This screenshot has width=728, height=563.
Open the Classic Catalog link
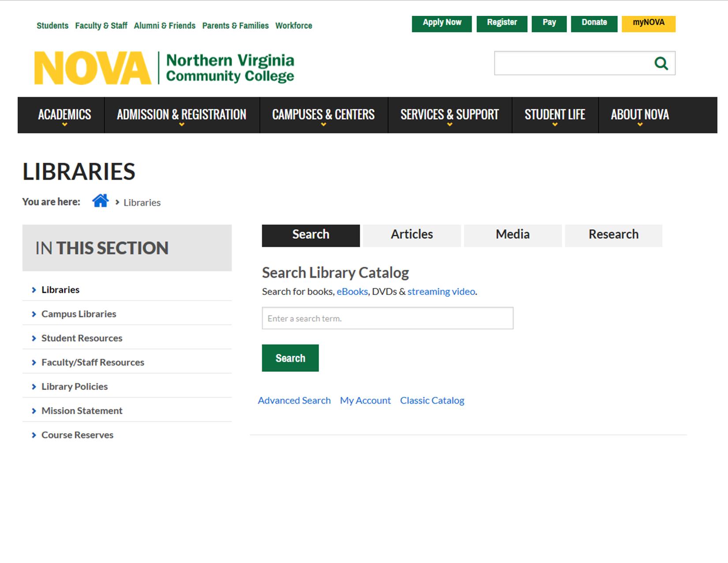point(432,401)
